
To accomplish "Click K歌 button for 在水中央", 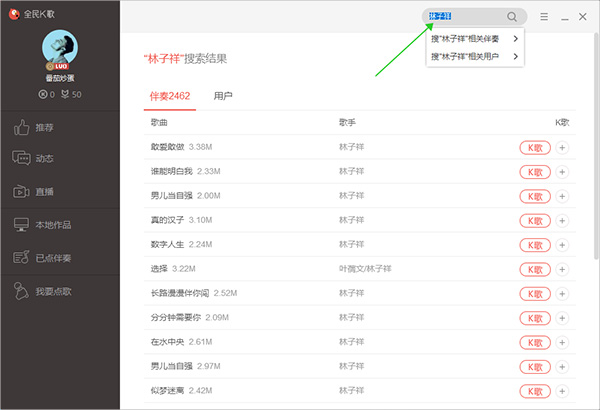I will (x=535, y=341).
